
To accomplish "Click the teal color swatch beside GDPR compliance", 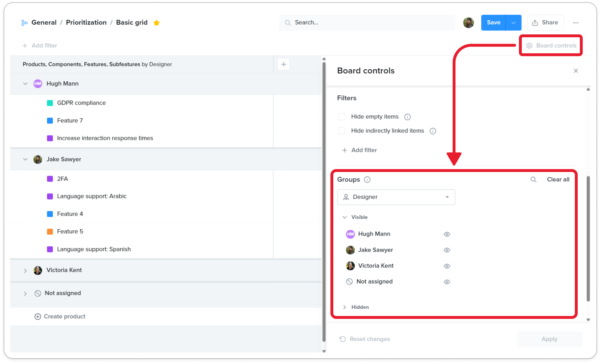I will pyautogui.click(x=50, y=103).
